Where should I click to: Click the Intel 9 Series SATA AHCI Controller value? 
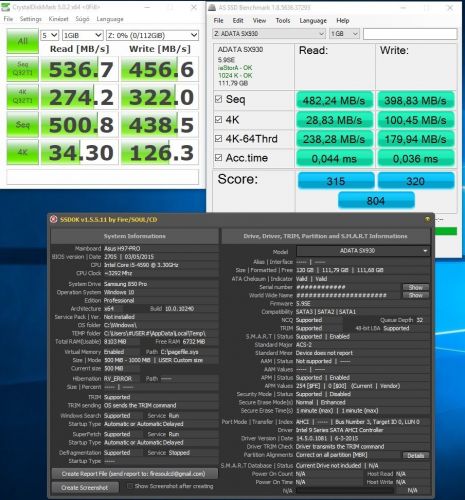340,430
